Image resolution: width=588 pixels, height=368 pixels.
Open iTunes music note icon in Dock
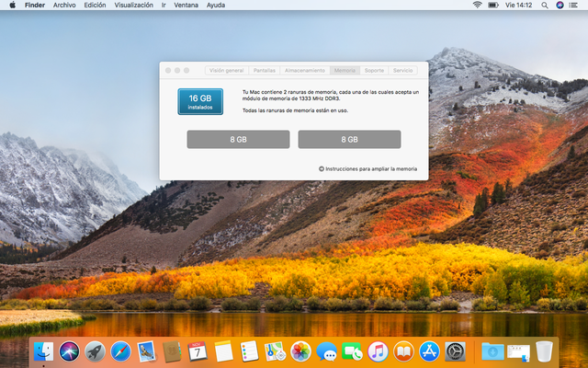point(378,351)
